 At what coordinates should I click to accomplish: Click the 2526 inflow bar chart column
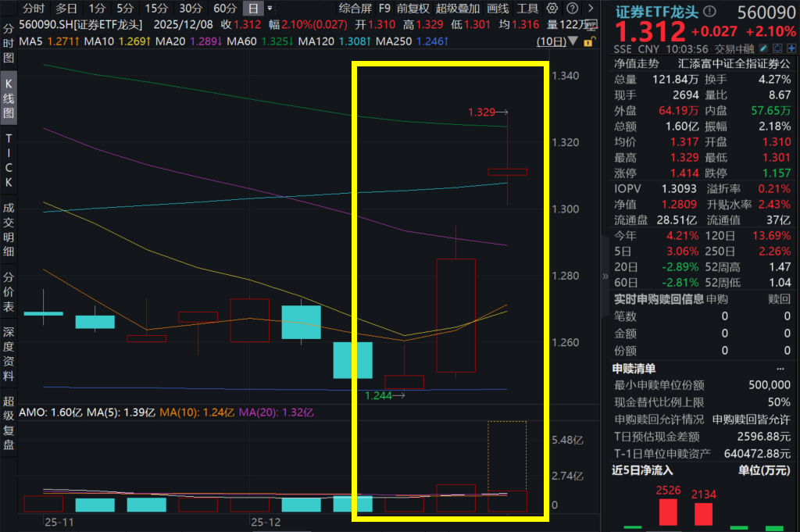667,512
